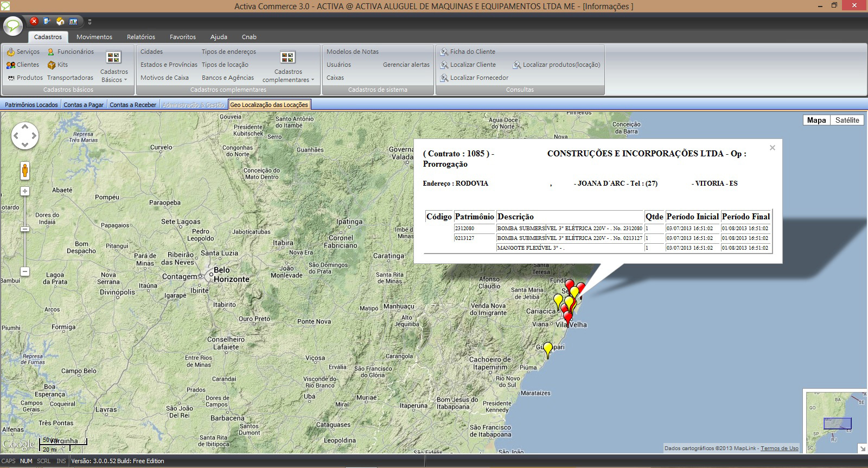The image size is (868, 468).
Task: Expand the Cadastros complementares dropdown arrow
Action: click(312, 80)
